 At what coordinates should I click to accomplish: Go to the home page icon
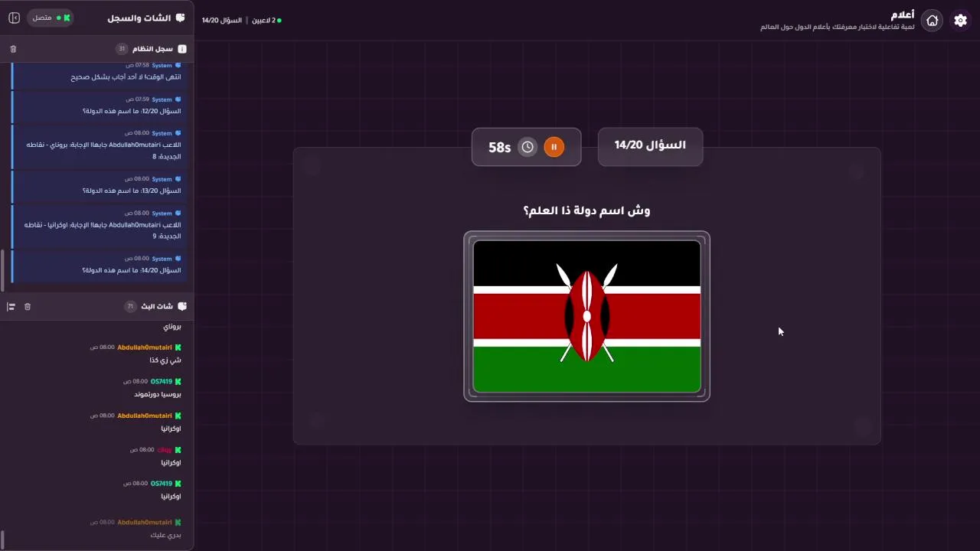932,21
